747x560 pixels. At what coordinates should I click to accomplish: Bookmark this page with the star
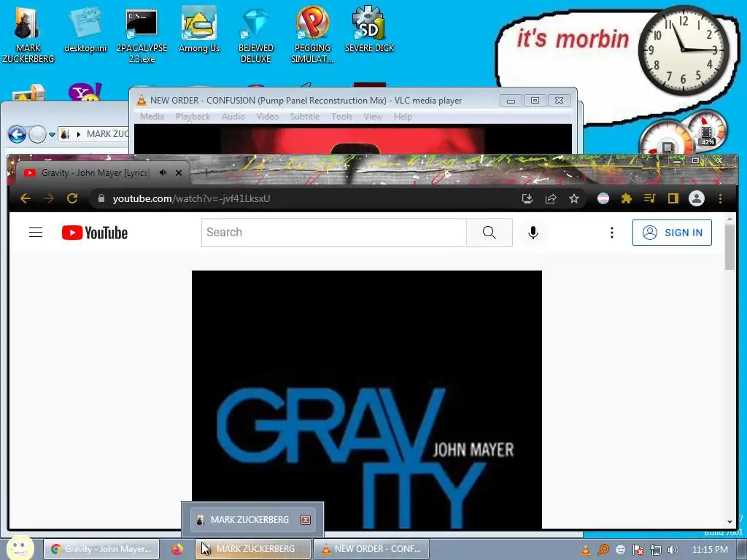pyautogui.click(x=574, y=198)
